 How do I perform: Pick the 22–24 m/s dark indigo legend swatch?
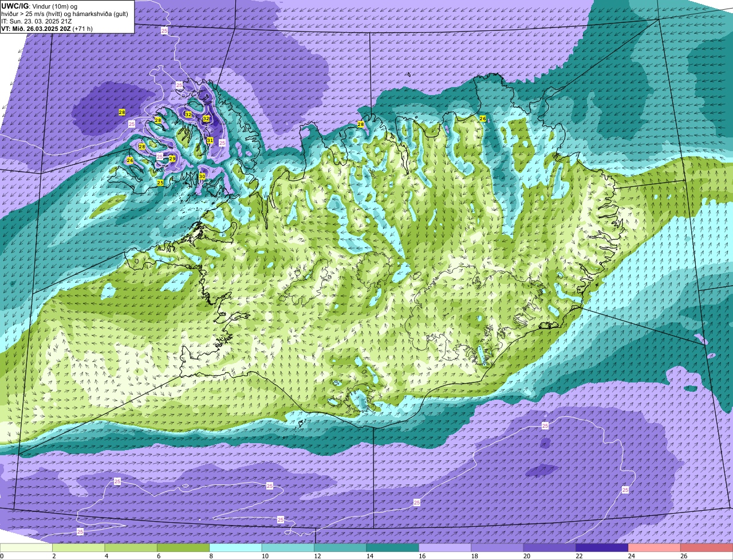(x=602, y=548)
